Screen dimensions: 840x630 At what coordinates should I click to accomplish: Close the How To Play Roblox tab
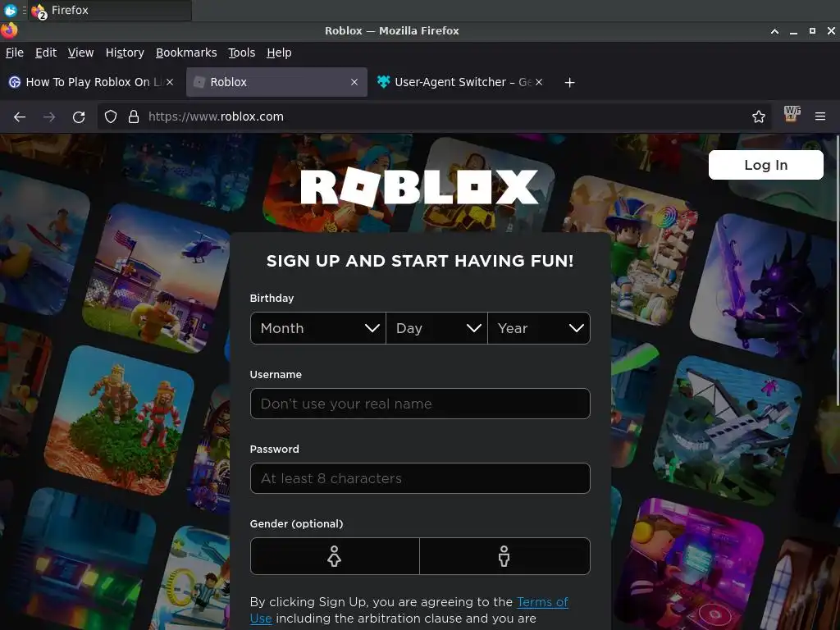pyautogui.click(x=170, y=82)
